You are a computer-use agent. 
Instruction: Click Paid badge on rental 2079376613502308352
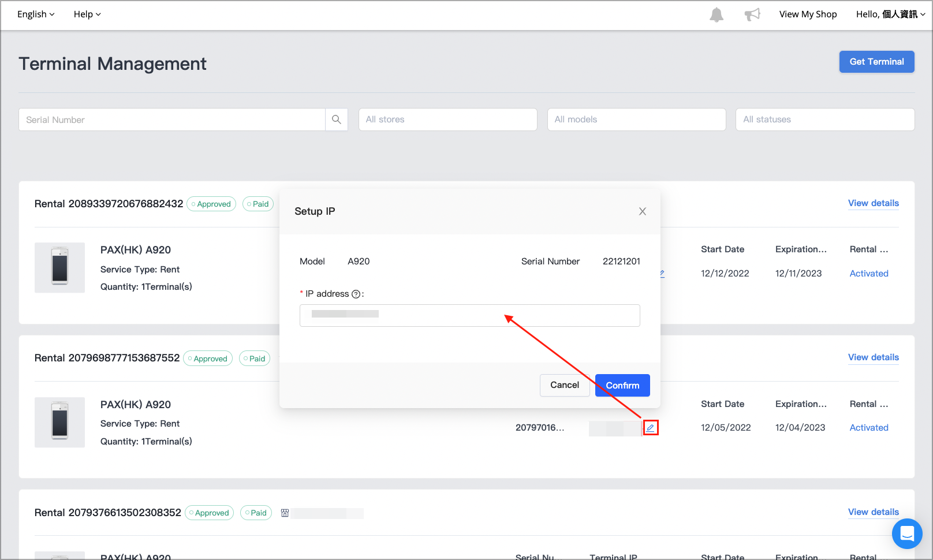tap(256, 513)
